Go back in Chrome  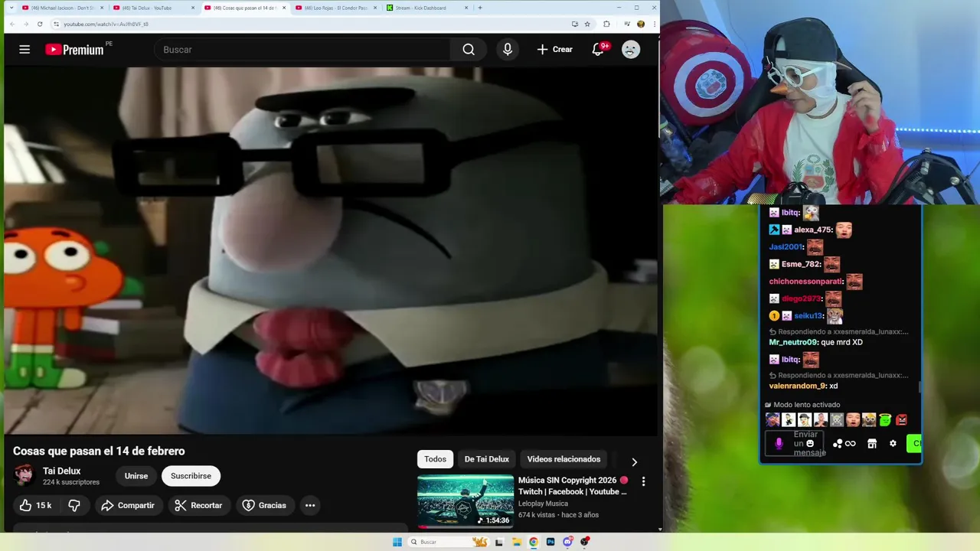11,24
